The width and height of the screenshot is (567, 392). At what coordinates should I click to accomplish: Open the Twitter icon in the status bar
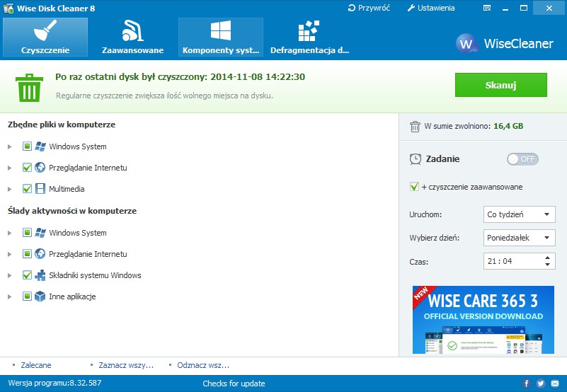pos(541,384)
